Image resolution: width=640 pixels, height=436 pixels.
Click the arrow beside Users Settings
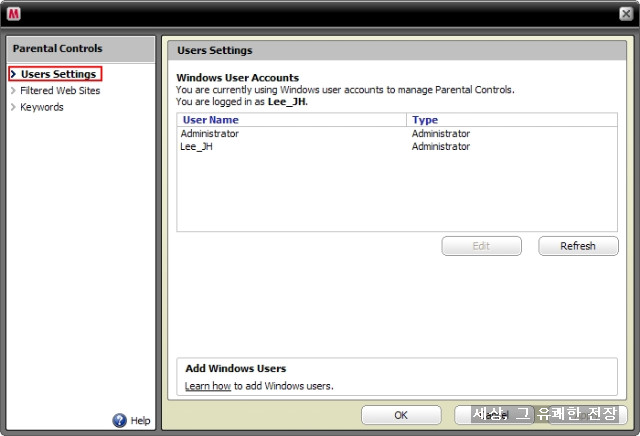pyautogui.click(x=13, y=74)
